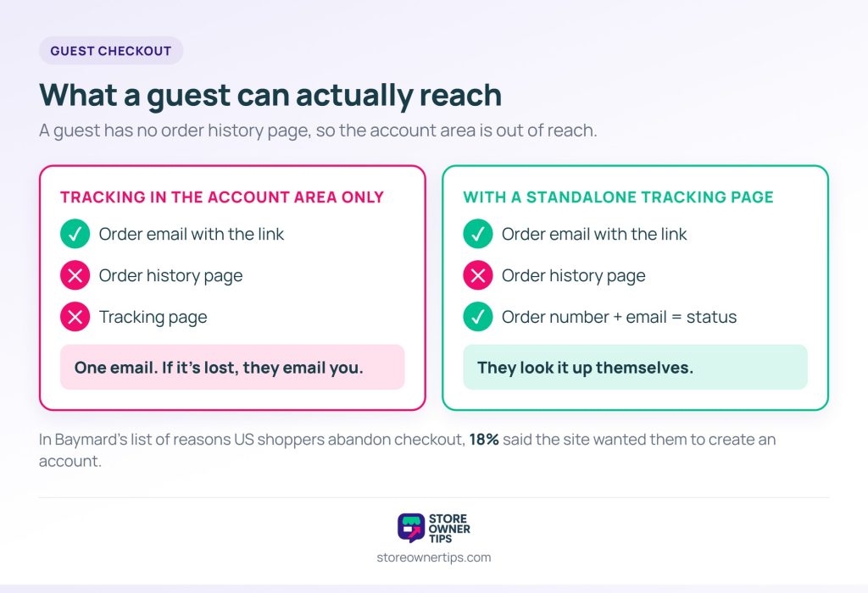Click red cross icon beside 'Tracking page'
Image resolution: width=868 pixels, height=593 pixels.
[x=75, y=317]
